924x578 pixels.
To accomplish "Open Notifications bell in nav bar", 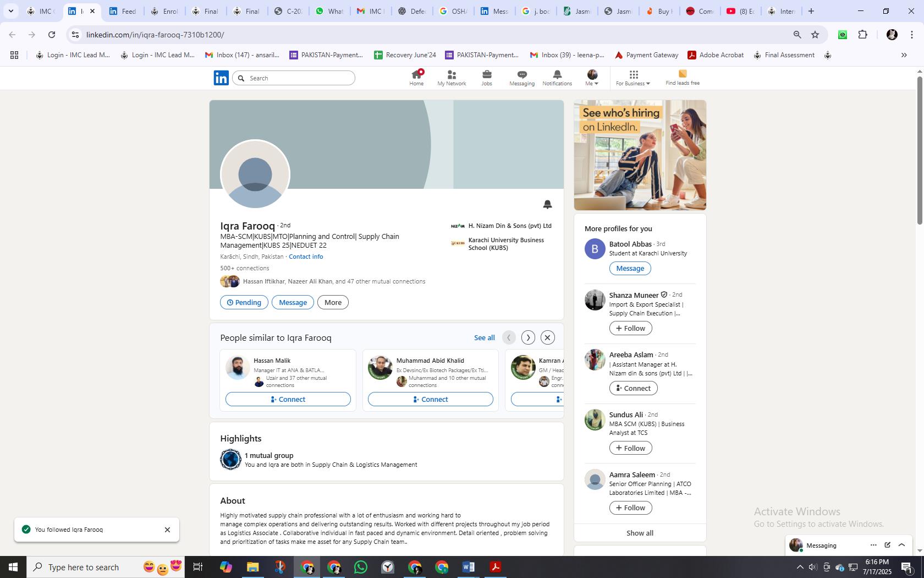I will (557, 78).
